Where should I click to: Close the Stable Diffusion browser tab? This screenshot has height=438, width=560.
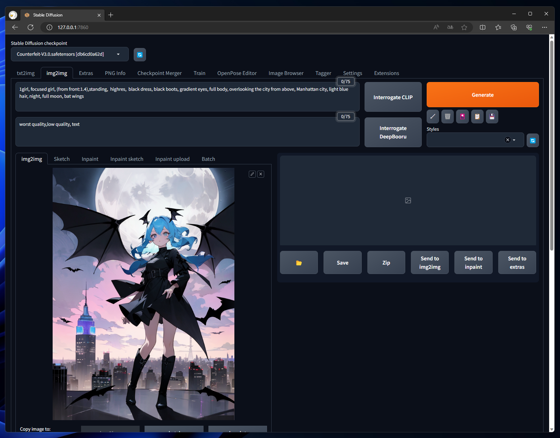pyautogui.click(x=99, y=15)
